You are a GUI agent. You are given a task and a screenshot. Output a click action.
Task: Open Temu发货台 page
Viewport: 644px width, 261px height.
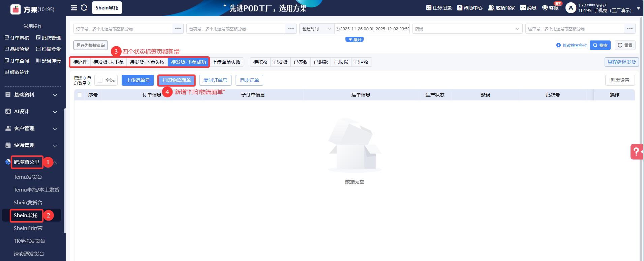(x=28, y=177)
